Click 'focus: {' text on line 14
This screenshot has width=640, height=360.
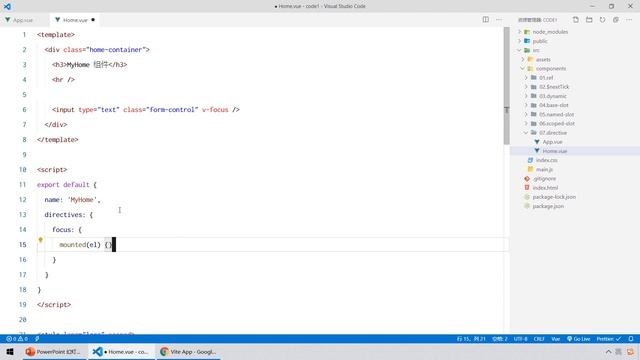pos(67,230)
